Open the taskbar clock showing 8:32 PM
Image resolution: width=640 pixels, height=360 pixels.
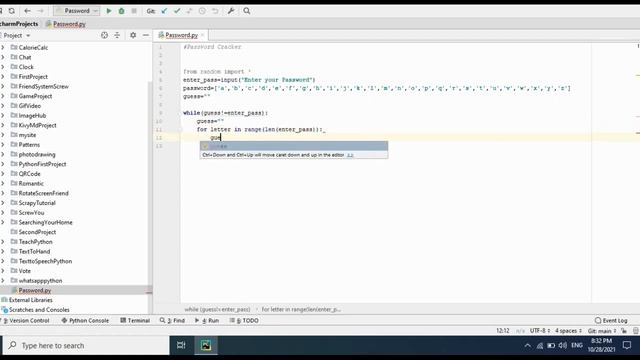pyautogui.click(x=601, y=345)
